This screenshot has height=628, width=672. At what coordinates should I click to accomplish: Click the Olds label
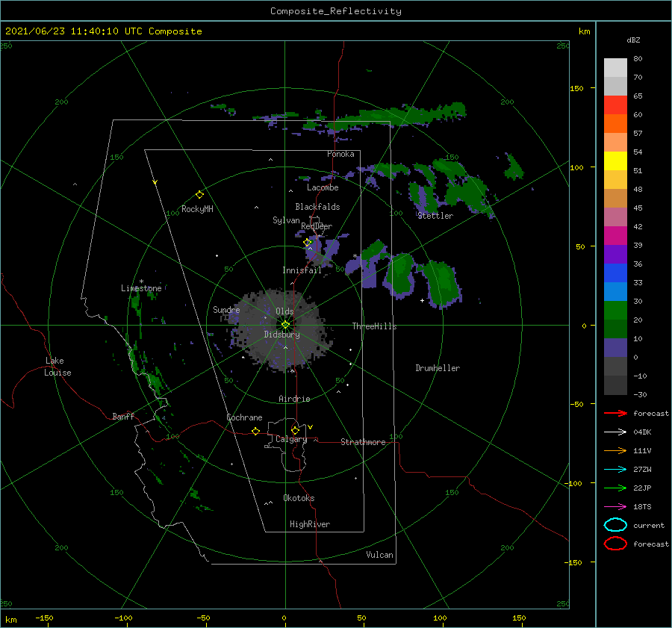click(x=284, y=311)
